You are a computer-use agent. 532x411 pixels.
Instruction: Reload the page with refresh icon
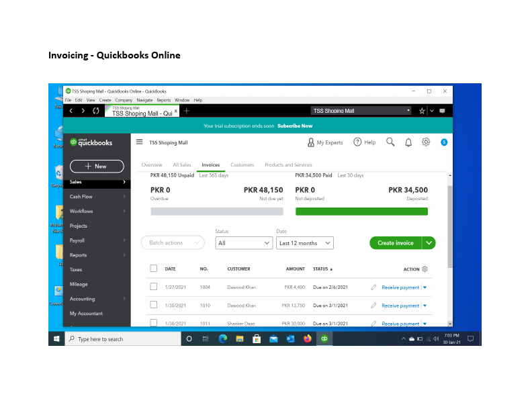pos(96,111)
